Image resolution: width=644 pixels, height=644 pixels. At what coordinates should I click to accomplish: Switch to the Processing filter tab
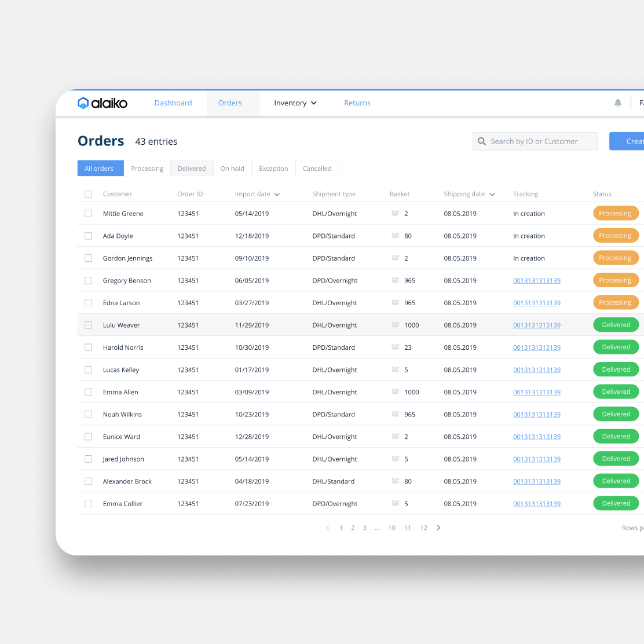click(x=147, y=169)
